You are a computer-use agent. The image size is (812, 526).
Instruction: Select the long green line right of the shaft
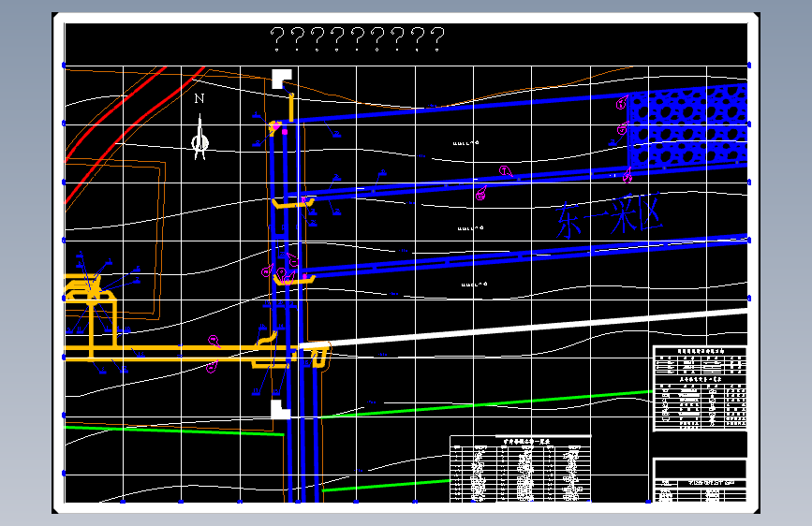tap(486, 404)
